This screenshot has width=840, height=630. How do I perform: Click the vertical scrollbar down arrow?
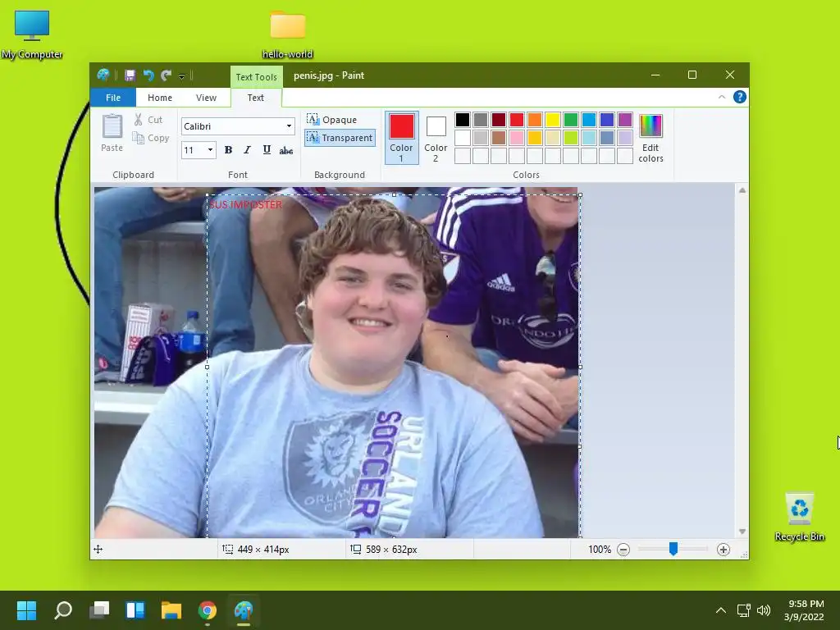pyautogui.click(x=742, y=532)
